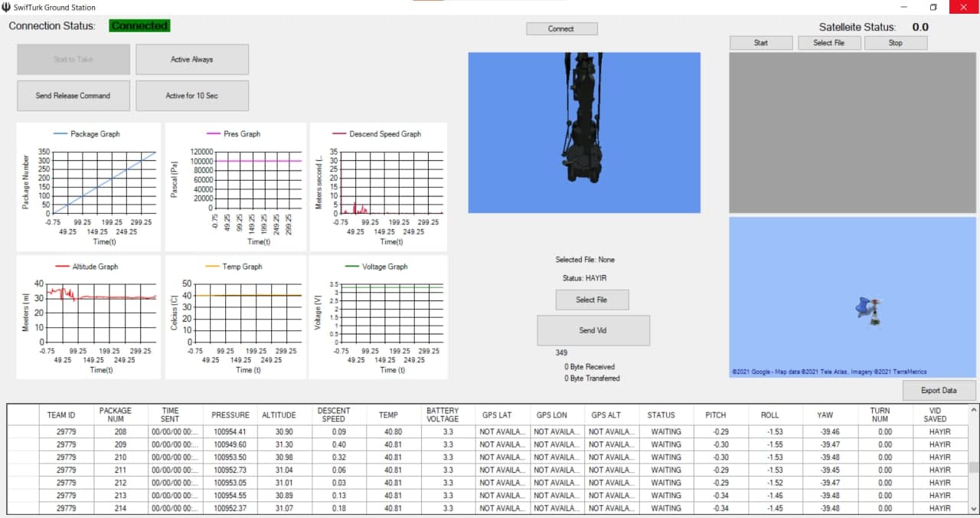Click Select File button under Status HAYIR

(592, 300)
